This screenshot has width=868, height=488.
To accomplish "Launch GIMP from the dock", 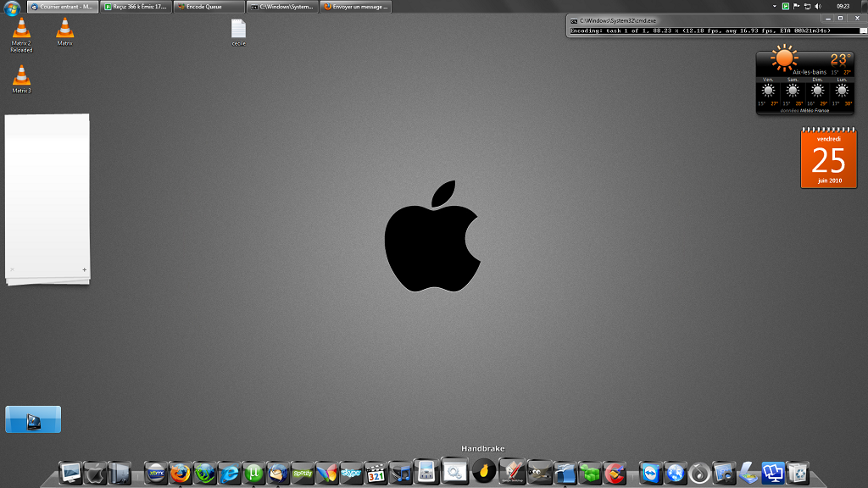I will coord(539,473).
